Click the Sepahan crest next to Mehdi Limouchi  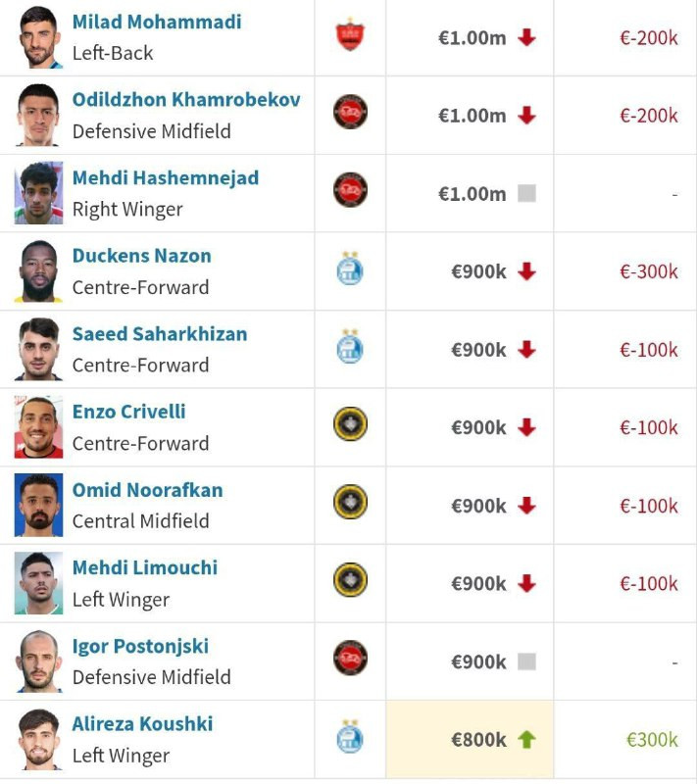coord(350,580)
